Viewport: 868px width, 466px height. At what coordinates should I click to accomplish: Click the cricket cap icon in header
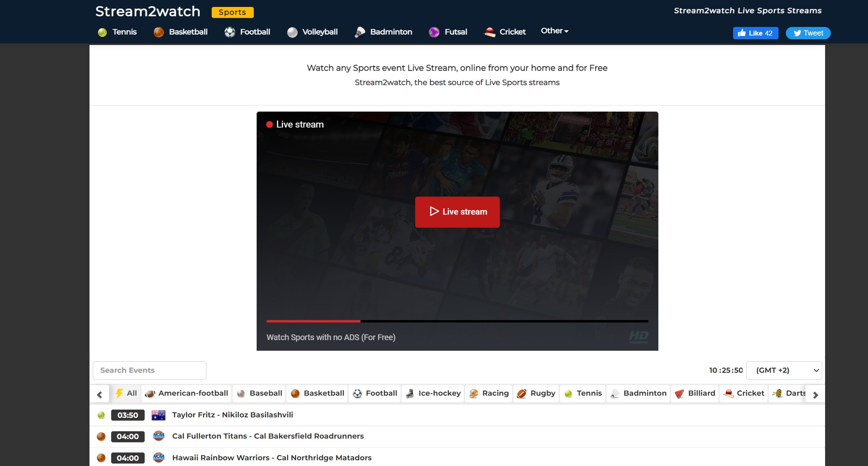coord(489,32)
